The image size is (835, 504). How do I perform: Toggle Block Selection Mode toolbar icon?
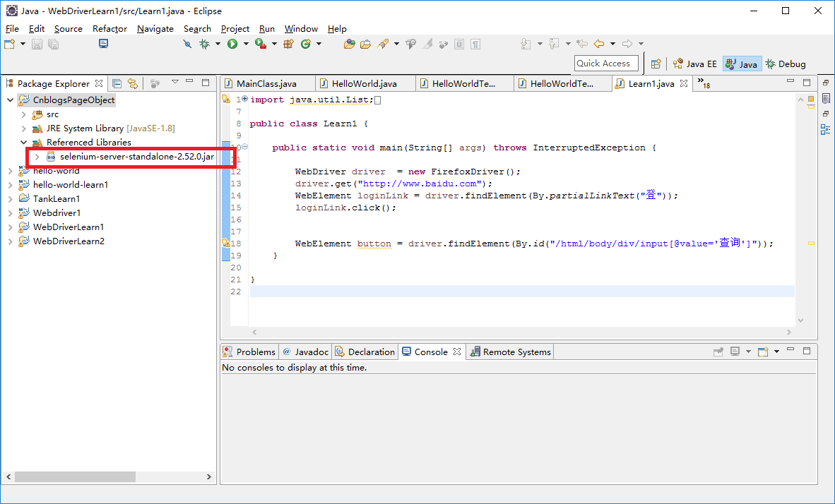pyautogui.click(x=459, y=44)
